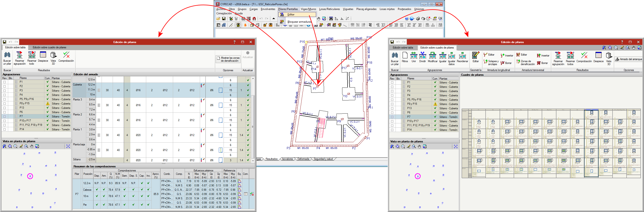This screenshot has width=644, height=212.
Task: Click Mostrar las zonas de densificación button
Action: [x=228, y=59]
